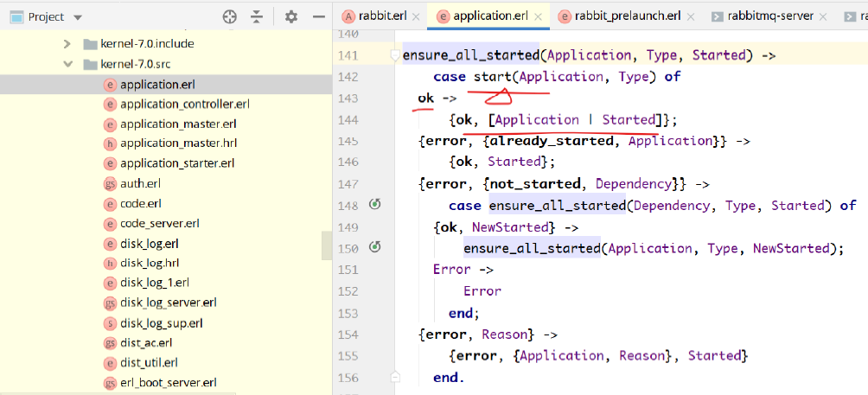Toggle code fold marker at line 141

click(x=394, y=55)
